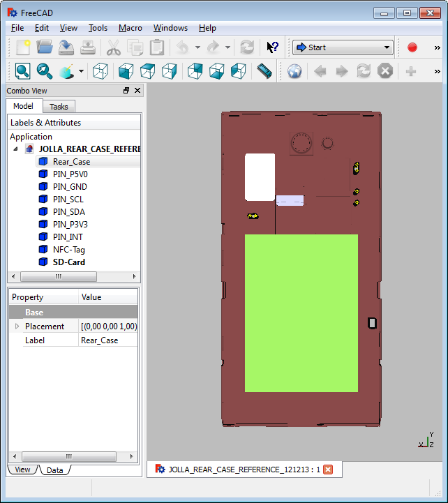Click the Copy icon

[x=135, y=47]
